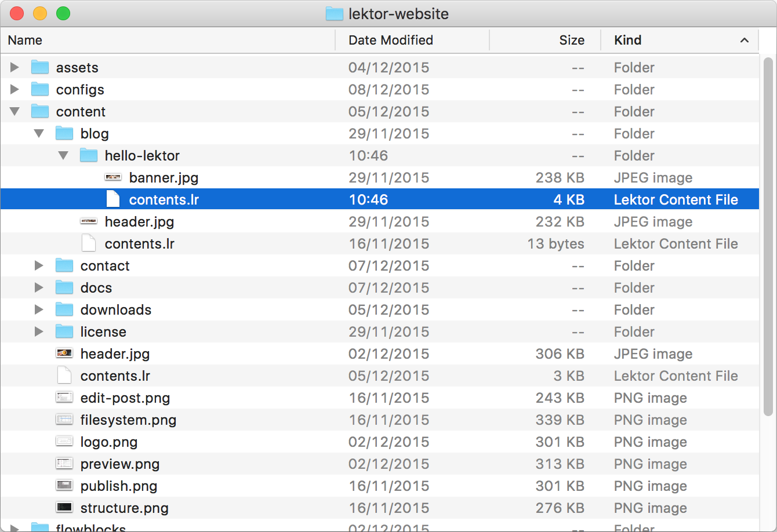
Task: Click the preview.png thumbnail icon
Action: point(64,464)
